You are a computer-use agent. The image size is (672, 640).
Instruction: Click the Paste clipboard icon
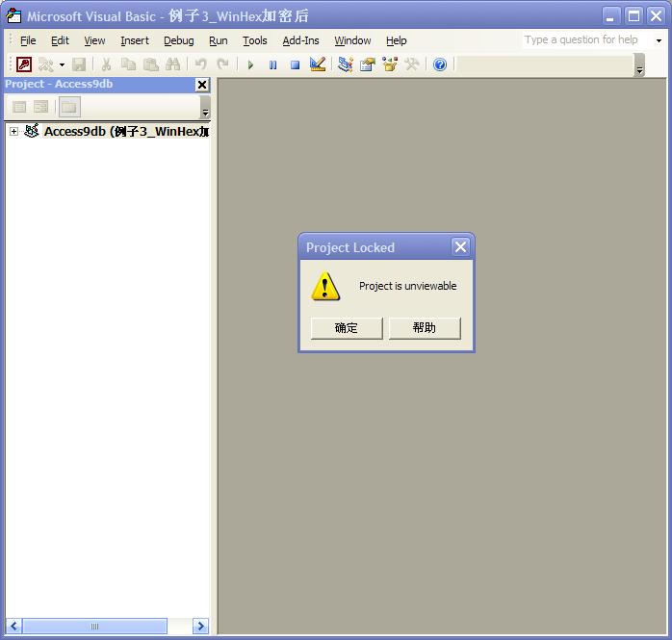pos(150,64)
